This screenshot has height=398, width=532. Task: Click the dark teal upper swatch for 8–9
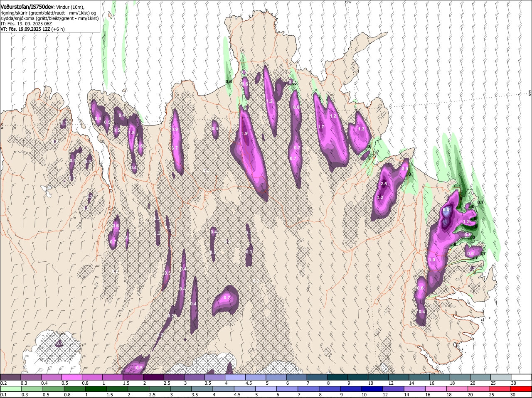338,377
